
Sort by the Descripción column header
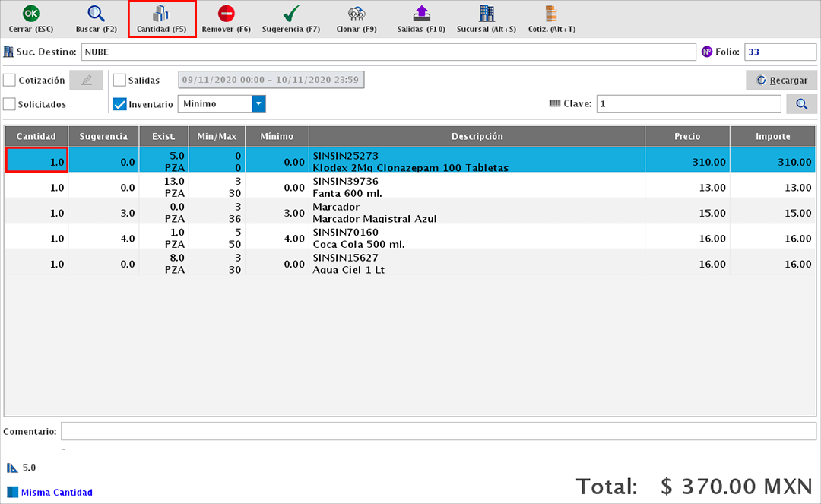pos(477,137)
